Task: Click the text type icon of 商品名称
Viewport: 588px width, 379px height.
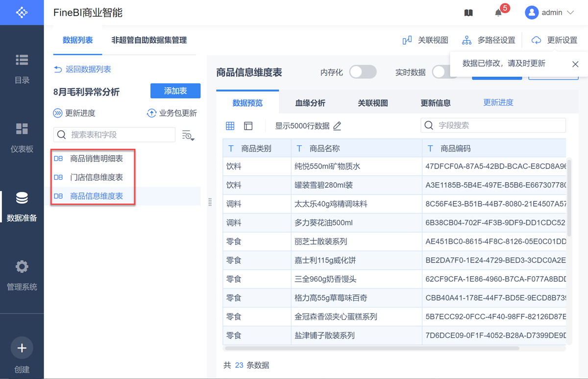Action: coord(299,148)
